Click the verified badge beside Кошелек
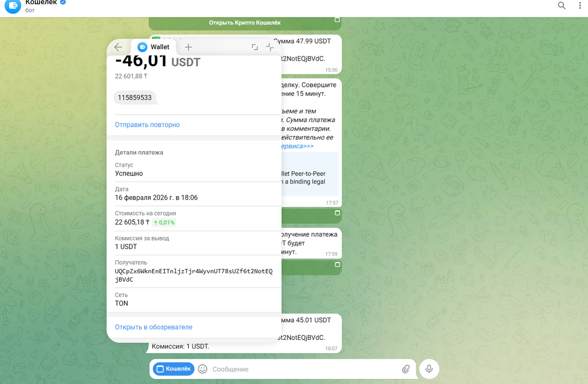Image resolution: width=588 pixels, height=384 pixels. coord(63,2)
